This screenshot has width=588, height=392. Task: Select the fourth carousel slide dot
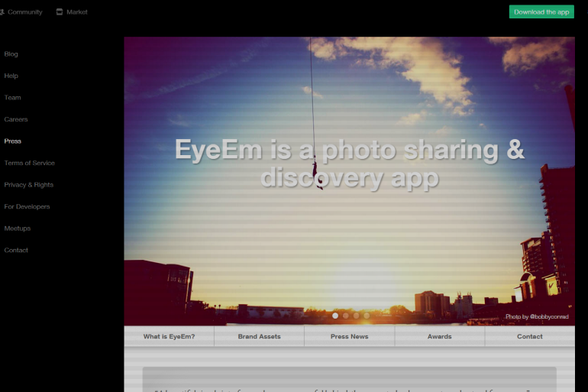[x=367, y=316]
